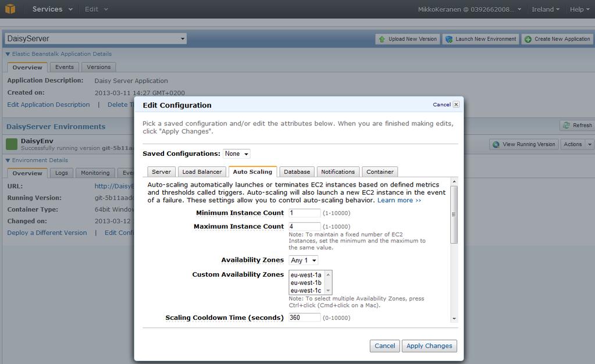This screenshot has width=595, height=364.
Task: Switch to the Container tab
Action: pyautogui.click(x=380, y=172)
